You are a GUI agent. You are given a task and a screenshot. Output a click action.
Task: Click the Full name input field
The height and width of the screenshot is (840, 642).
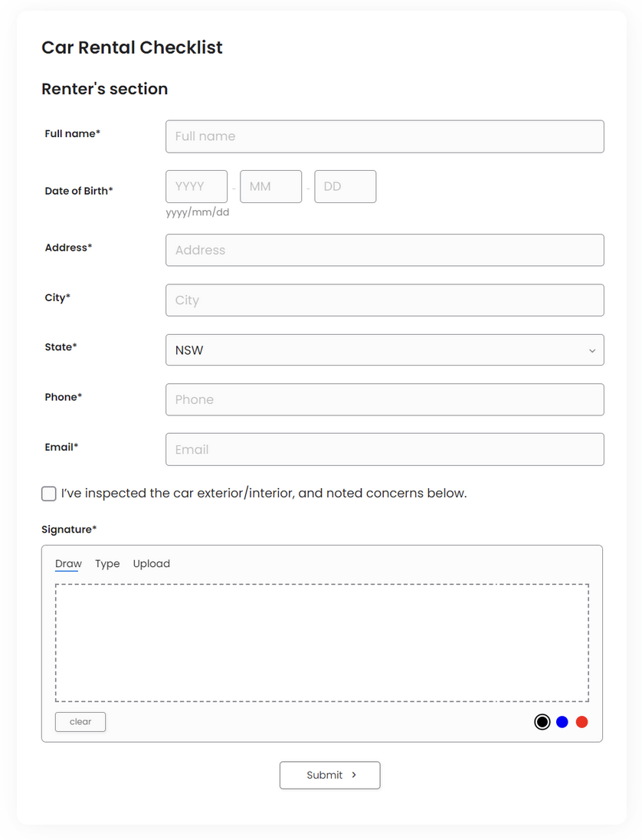point(385,136)
